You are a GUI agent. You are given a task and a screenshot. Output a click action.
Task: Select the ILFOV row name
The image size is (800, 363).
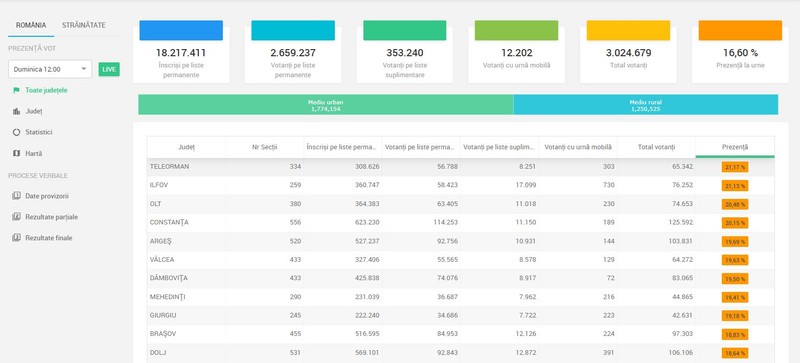click(x=159, y=185)
